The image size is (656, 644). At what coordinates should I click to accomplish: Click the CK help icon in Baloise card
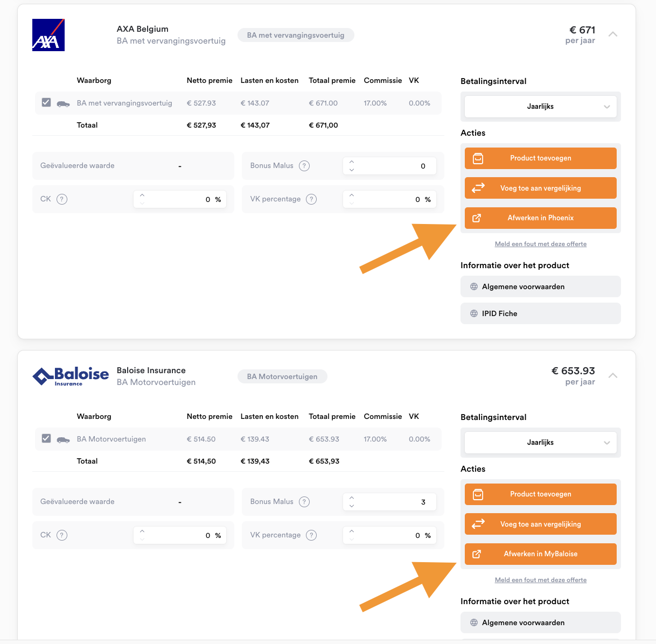tap(62, 535)
